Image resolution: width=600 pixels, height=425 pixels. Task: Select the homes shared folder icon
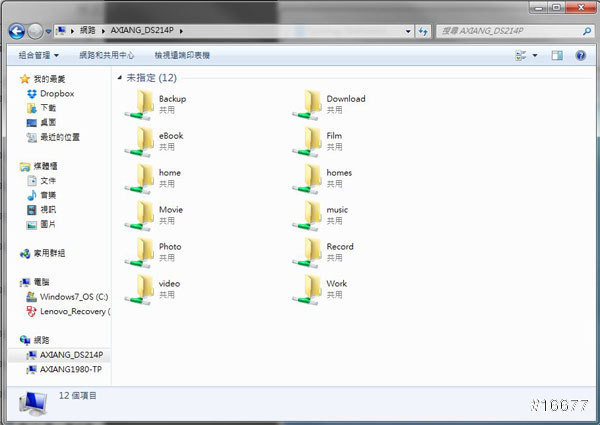tap(308, 178)
